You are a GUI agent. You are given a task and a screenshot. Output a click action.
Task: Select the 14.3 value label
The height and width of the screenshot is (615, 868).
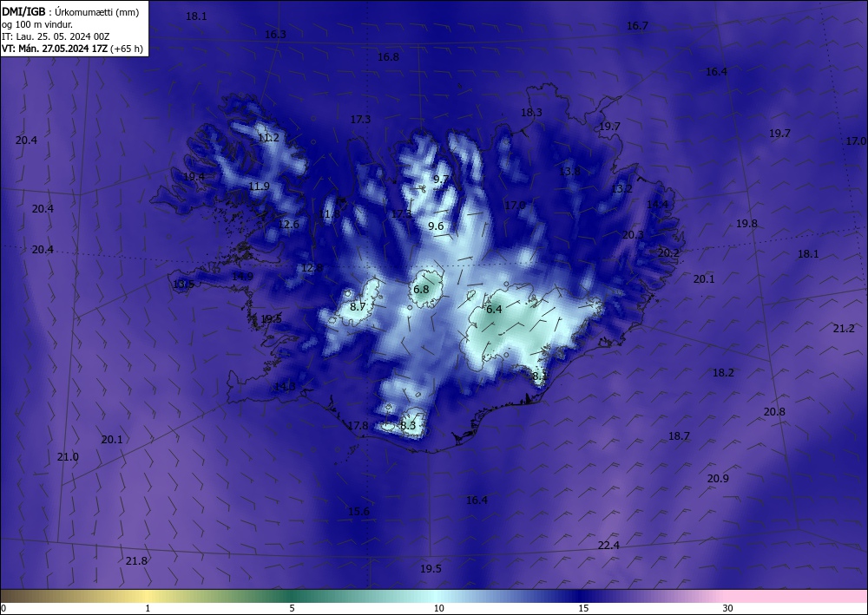(x=285, y=387)
